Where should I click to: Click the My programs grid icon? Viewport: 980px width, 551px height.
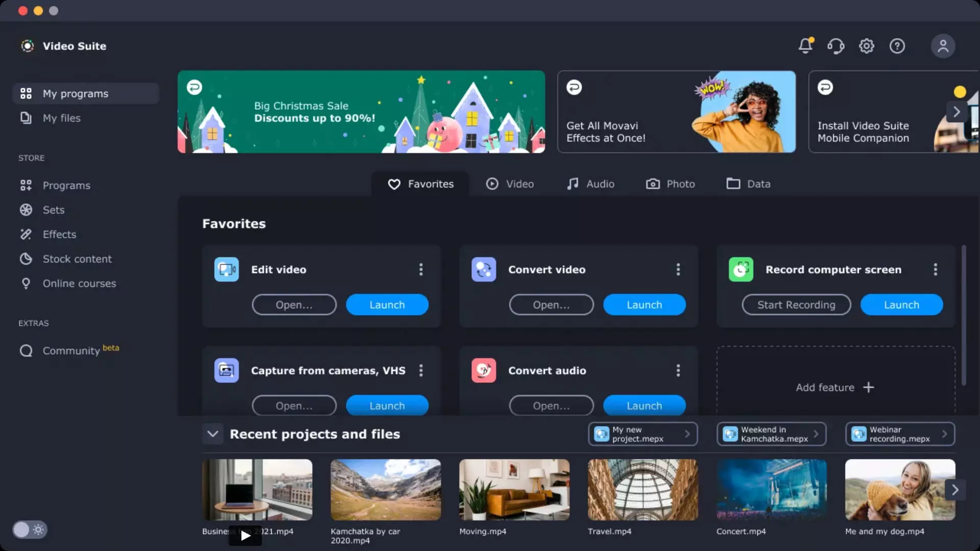pyautogui.click(x=26, y=93)
